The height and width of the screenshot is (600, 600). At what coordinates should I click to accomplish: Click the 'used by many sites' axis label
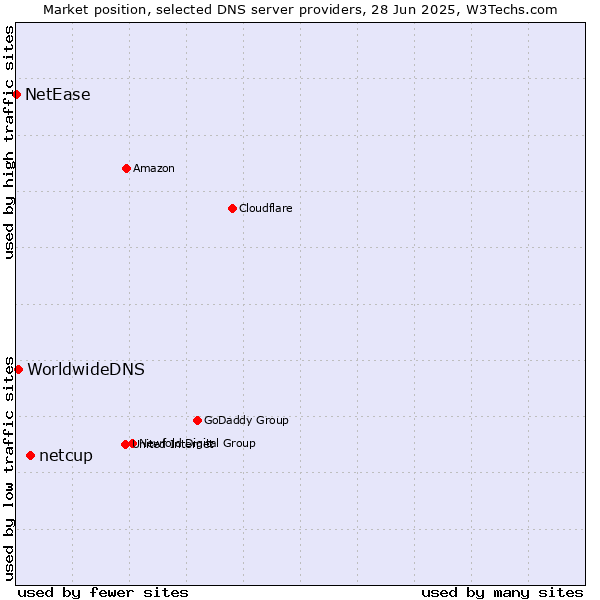pos(502,593)
